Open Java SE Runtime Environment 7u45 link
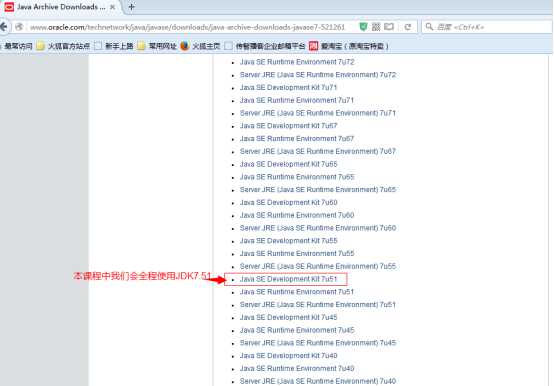Screen dimensions: 554x386 297,330
